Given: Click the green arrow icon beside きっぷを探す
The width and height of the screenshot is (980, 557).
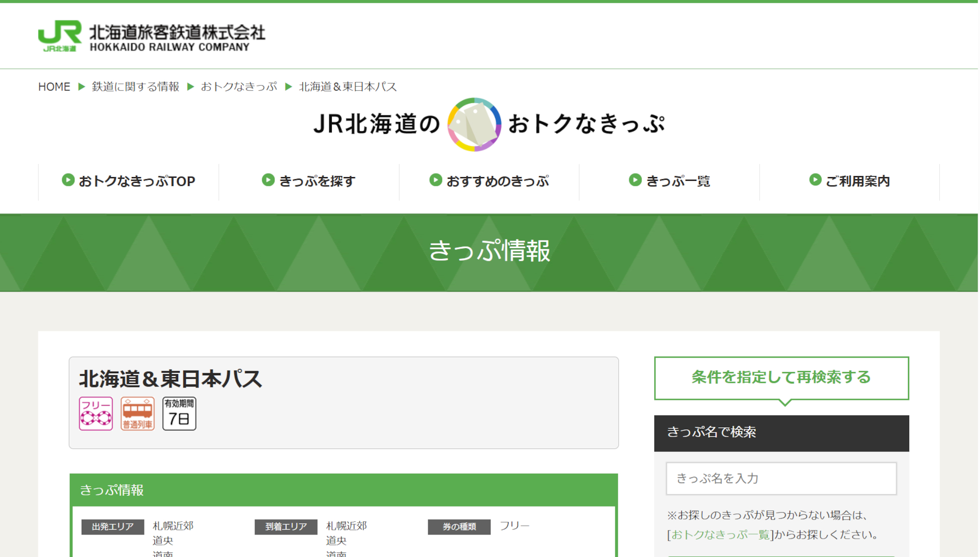Looking at the screenshot, I should pos(268,180).
